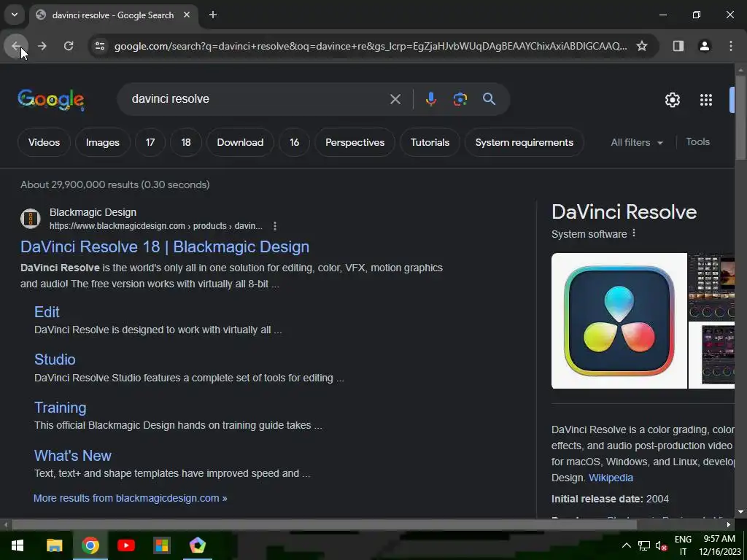
Task: Click the Google logo
Action: [51, 99]
